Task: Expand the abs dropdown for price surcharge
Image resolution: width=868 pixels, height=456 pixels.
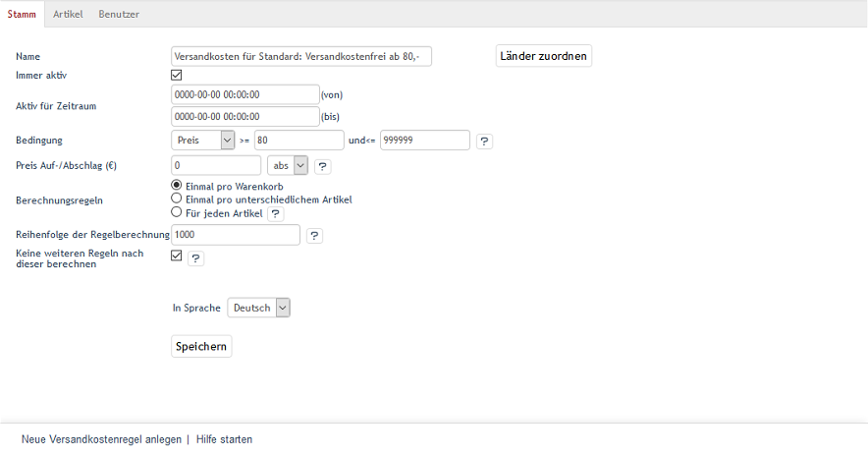Action: tap(288, 166)
